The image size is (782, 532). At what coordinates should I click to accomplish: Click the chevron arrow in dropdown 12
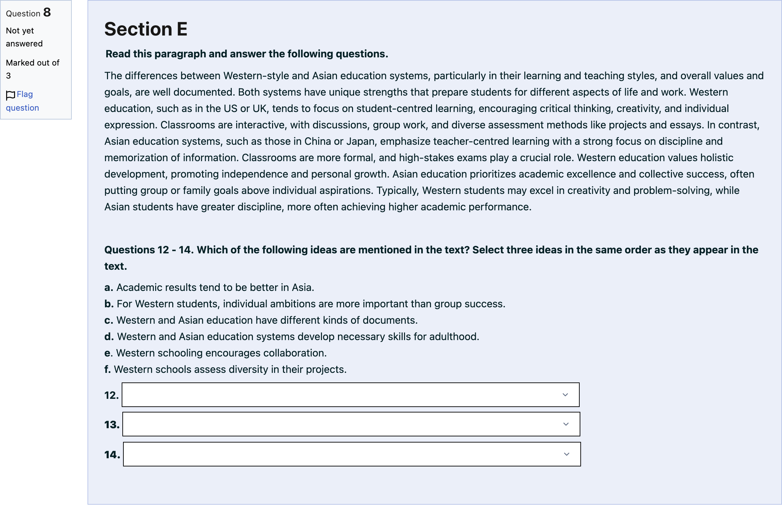coord(565,395)
